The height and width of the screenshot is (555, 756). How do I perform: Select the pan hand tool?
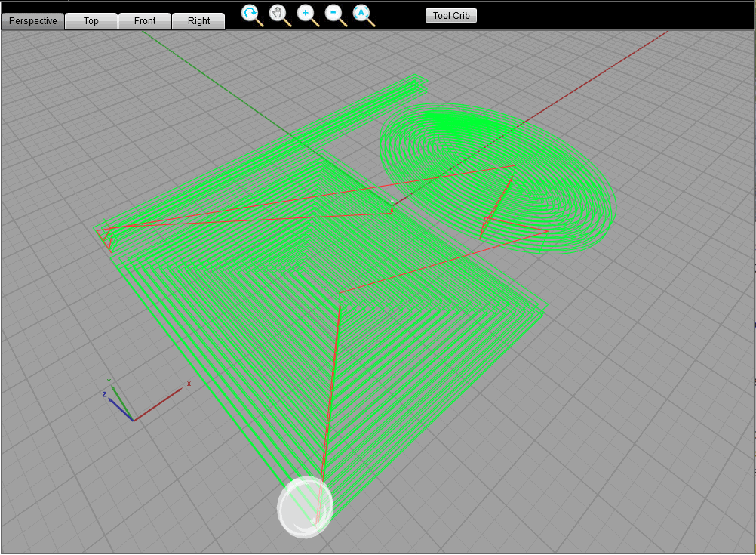[x=278, y=14]
